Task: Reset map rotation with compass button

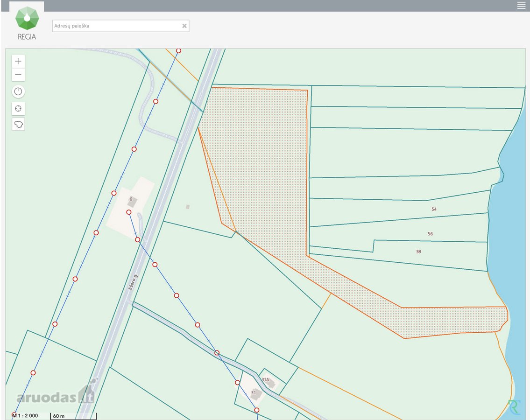Action: [x=18, y=91]
